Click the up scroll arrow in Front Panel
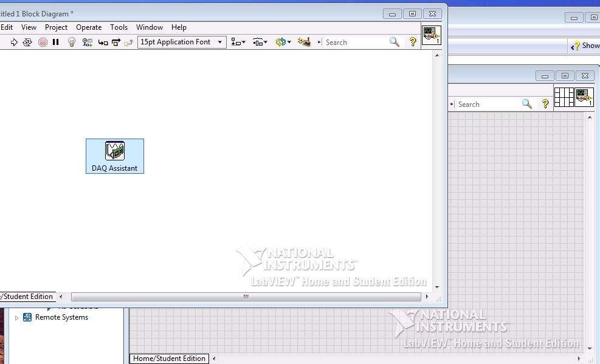The image size is (600, 364). (590, 117)
